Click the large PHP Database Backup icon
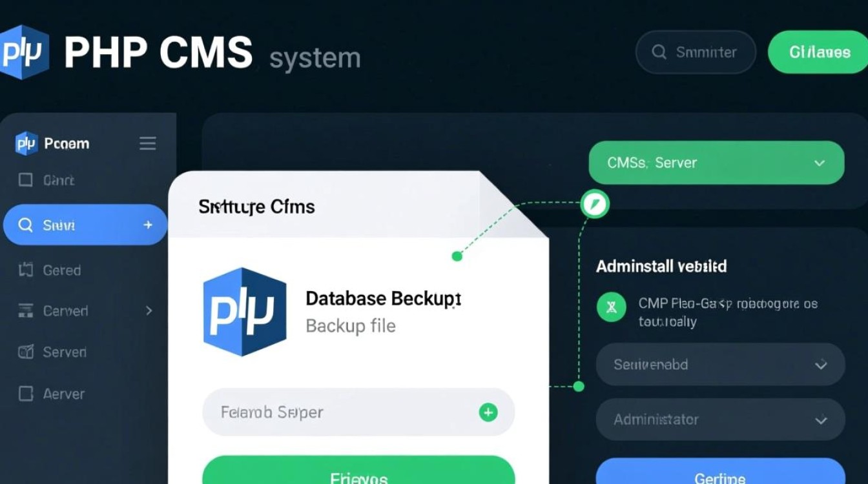This screenshot has height=484, width=868. (x=245, y=312)
